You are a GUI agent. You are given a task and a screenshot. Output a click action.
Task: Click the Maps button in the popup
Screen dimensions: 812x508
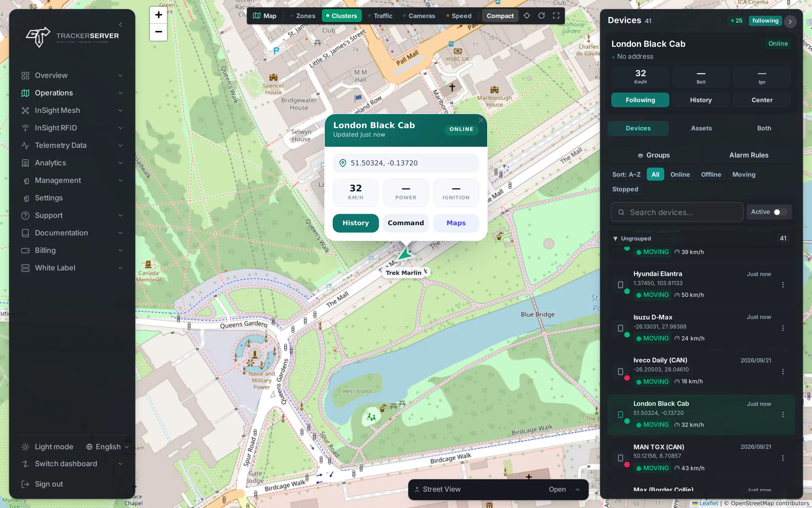(456, 223)
